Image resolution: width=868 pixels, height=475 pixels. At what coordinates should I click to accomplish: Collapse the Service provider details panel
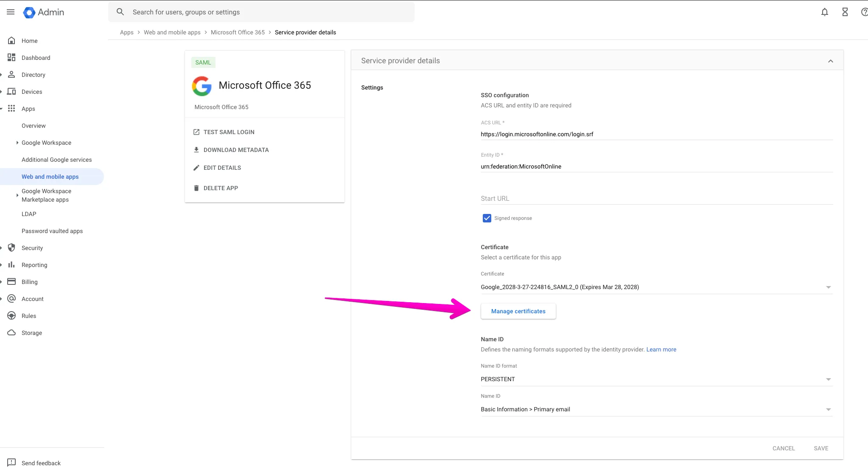tap(830, 61)
